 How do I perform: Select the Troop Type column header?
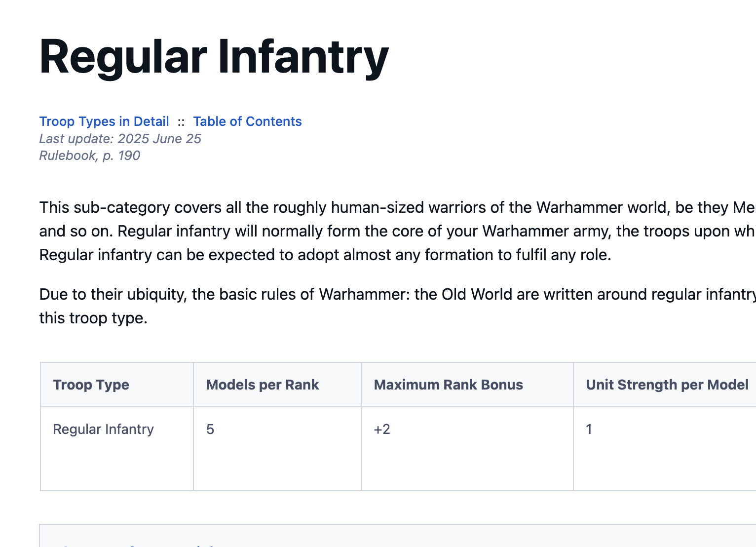(117, 385)
